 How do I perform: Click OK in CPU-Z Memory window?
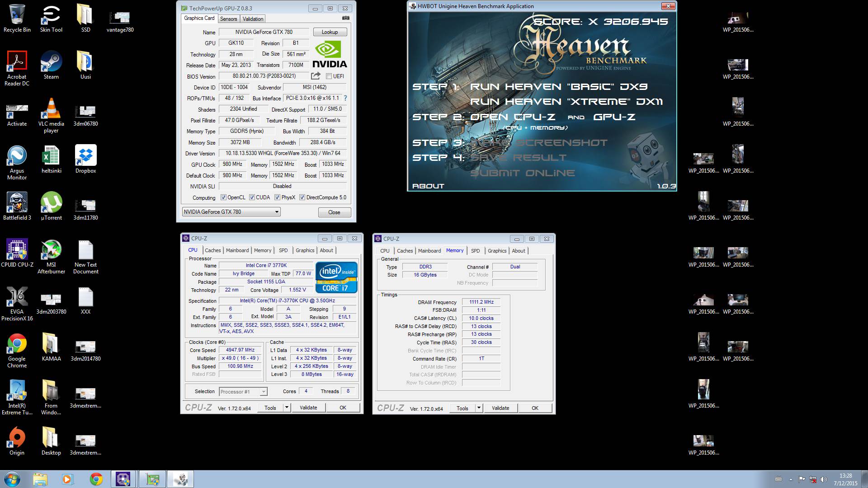[535, 408]
